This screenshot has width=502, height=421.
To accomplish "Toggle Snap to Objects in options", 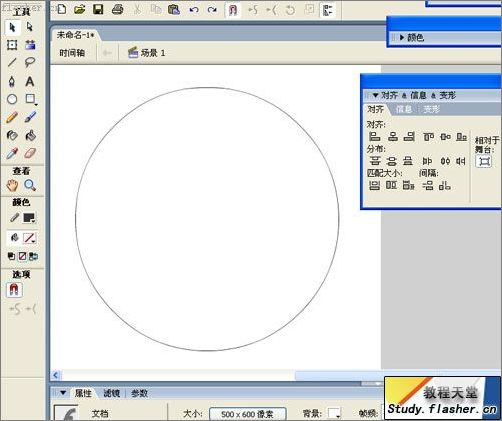I will pos(14,290).
